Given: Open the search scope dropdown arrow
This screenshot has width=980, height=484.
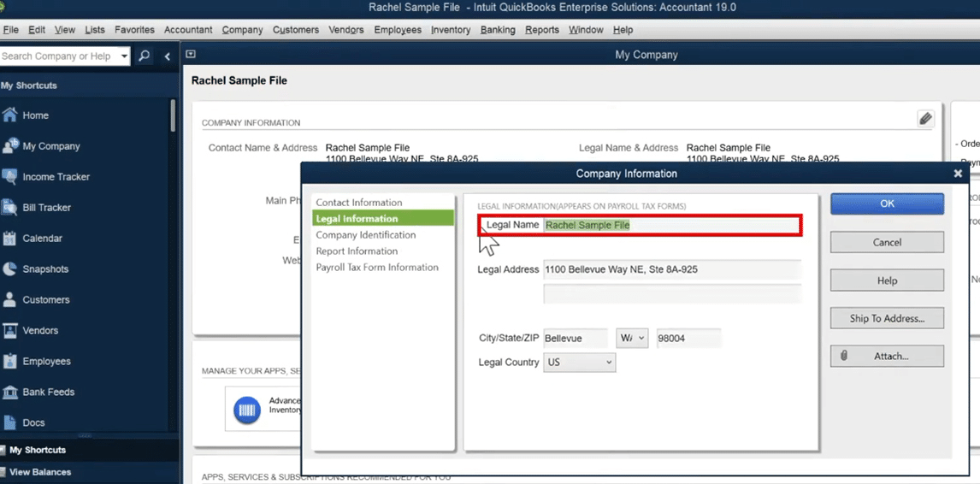Looking at the screenshot, I should 124,56.
